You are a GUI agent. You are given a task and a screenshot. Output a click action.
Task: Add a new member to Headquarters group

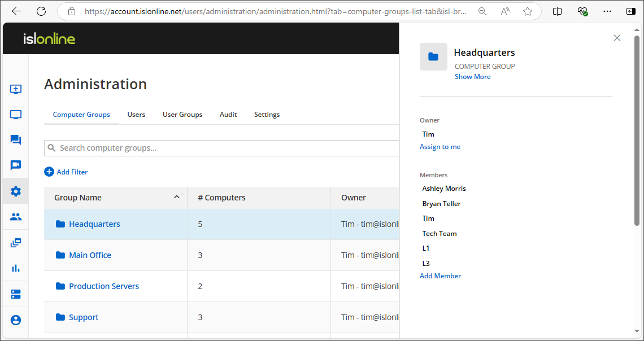point(440,276)
